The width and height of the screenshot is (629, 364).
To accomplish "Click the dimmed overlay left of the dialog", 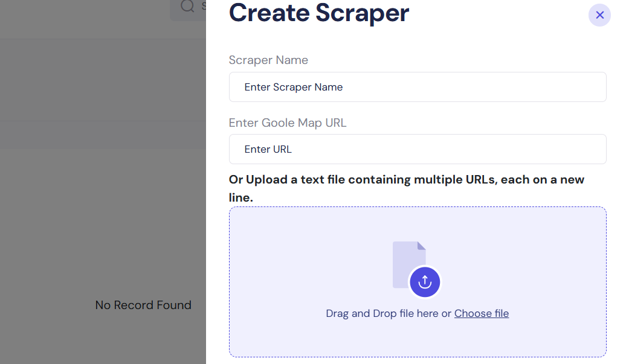I will pyautogui.click(x=103, y=181).
